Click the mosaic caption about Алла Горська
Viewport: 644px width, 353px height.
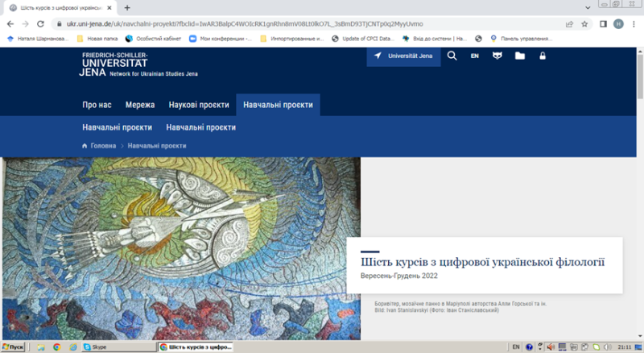460,304
